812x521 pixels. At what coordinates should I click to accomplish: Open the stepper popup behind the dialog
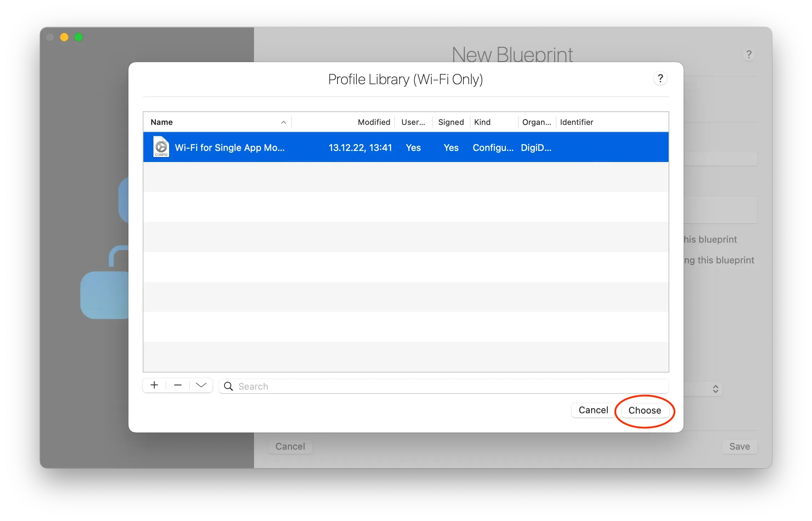[x=715, y=389]
